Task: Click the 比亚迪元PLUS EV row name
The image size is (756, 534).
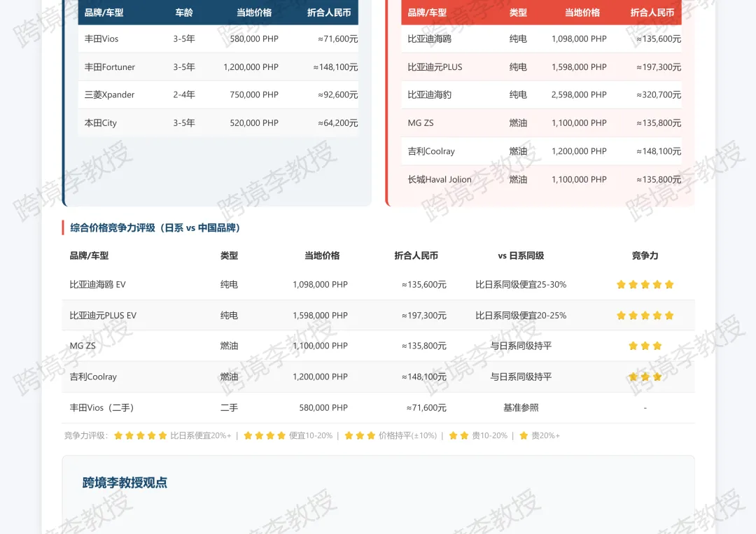Action: 103,315
